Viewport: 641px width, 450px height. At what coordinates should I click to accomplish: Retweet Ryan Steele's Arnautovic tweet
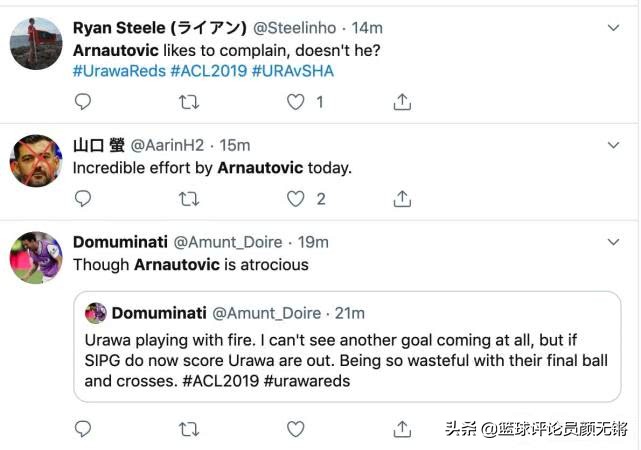[188, 102]
